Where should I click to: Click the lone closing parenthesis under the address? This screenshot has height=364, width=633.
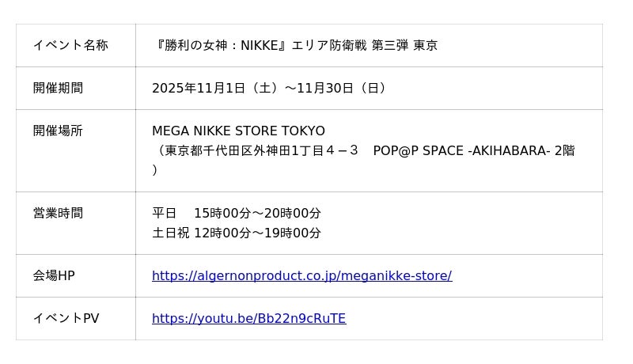(155, 169)
